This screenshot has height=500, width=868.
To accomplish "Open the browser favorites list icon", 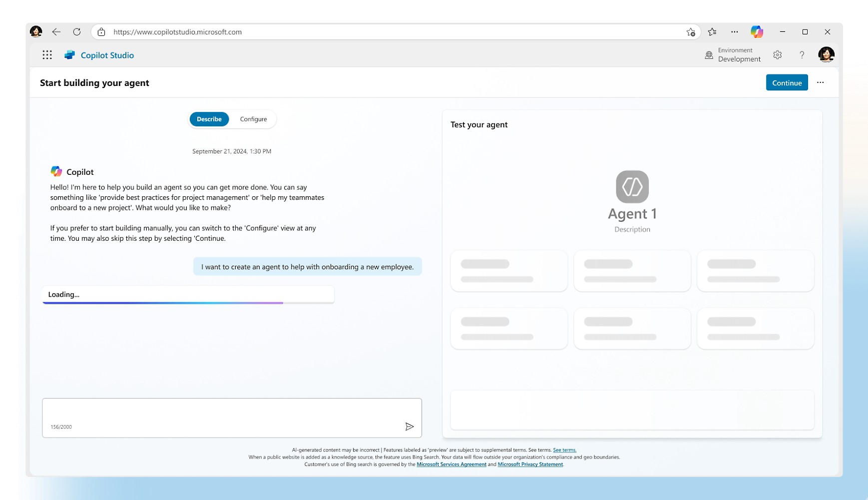I will [x=712, y=32].
